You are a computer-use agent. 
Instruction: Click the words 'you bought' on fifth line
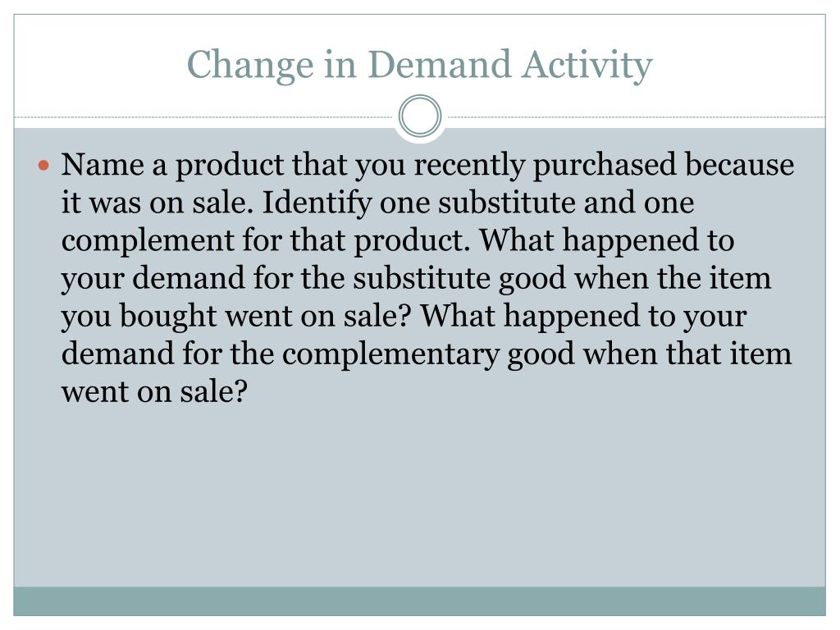[x=139, y=317]
